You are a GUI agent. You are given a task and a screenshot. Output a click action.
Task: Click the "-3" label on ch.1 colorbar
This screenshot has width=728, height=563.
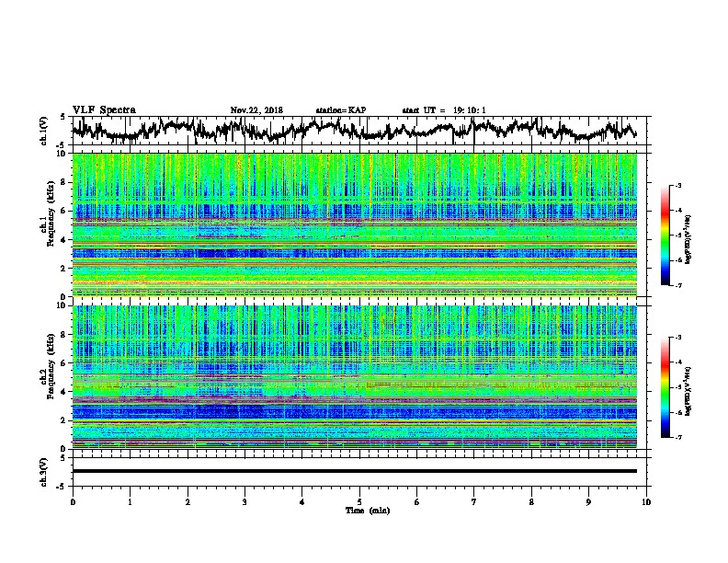677,185
